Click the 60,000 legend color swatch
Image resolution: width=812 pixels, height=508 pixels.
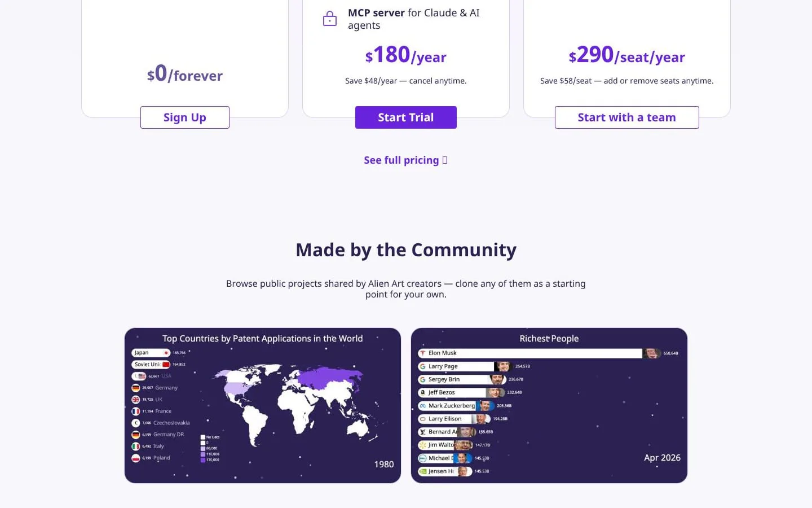pyautogui.click(x=203, y=448)
